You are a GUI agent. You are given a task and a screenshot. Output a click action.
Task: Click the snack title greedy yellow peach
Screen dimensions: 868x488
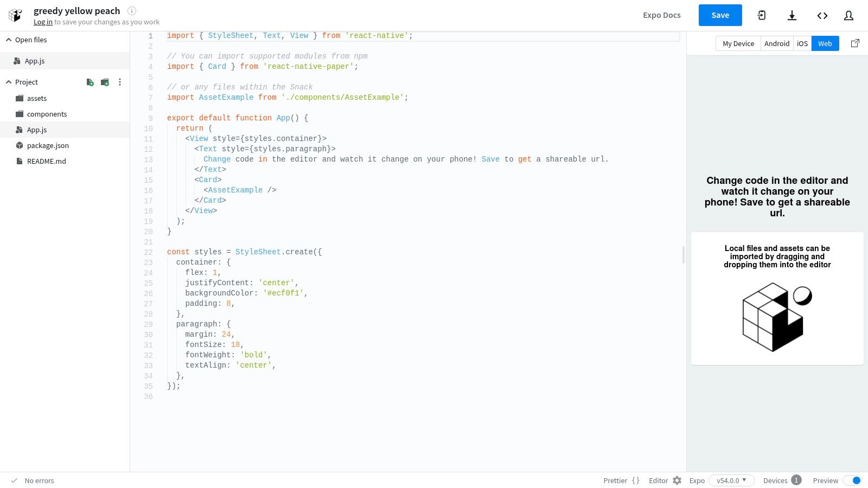(x=76, y=11)
